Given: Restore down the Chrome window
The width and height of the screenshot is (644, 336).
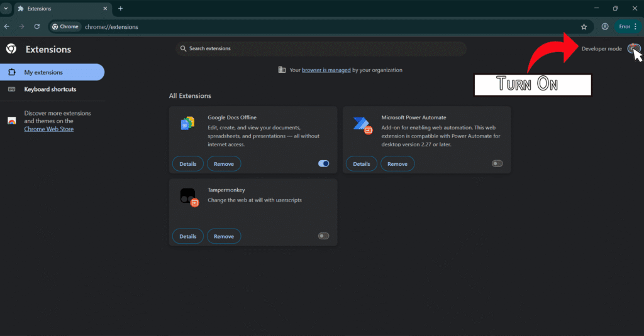Looking at the screenshot, I should click(615, 8).
